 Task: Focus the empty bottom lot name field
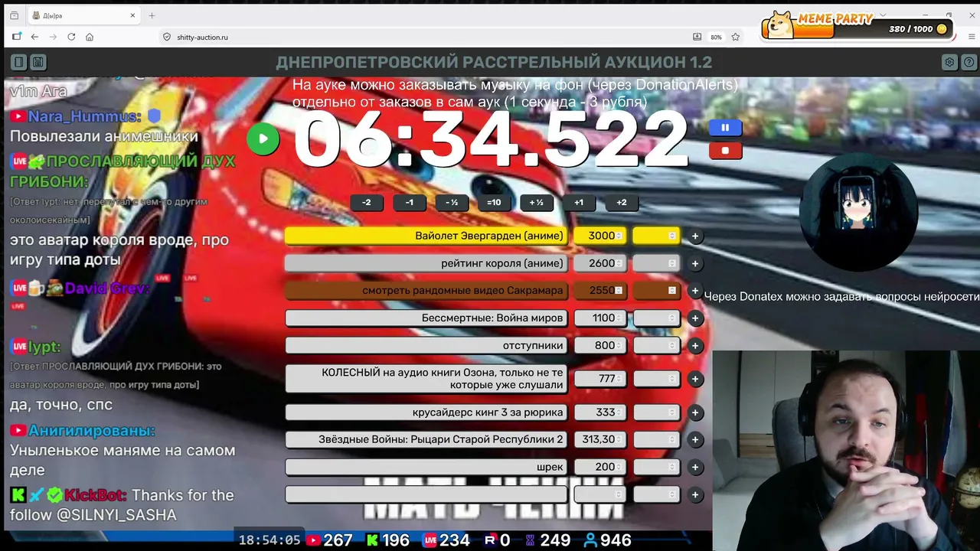click(426, 495)
